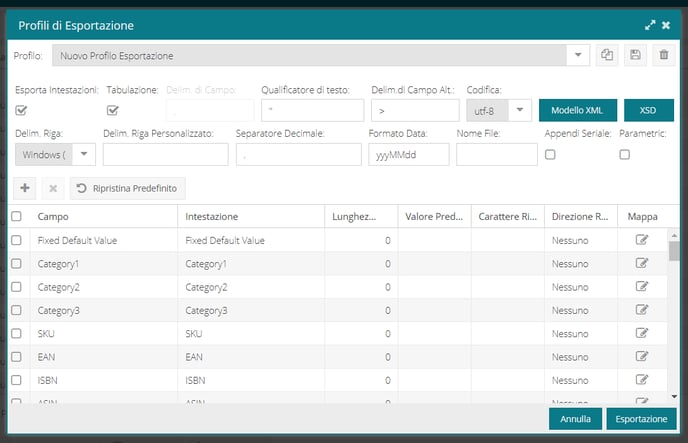Screen dimensions: 688x443
Task: Click the scrollbar down arrow
Action: click(674, 397)
